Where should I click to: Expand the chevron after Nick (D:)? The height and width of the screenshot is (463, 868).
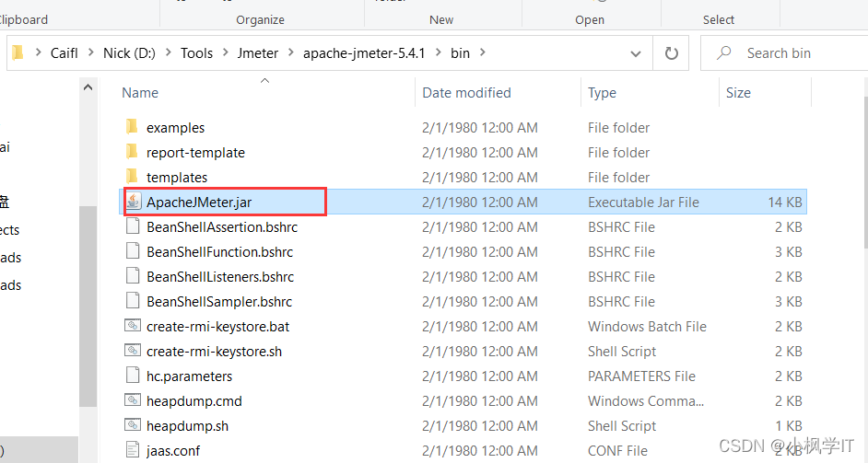[168, 52]
